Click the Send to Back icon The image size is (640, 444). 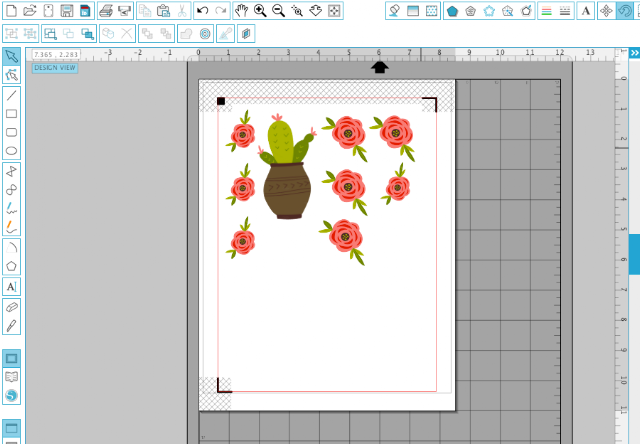[x=166, y=33]
